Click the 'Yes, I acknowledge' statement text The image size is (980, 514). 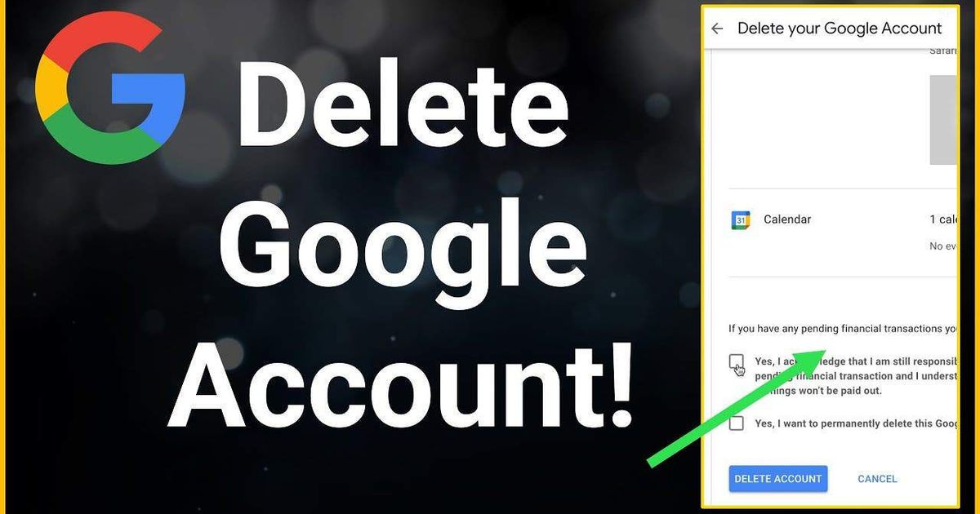(855, 376)
